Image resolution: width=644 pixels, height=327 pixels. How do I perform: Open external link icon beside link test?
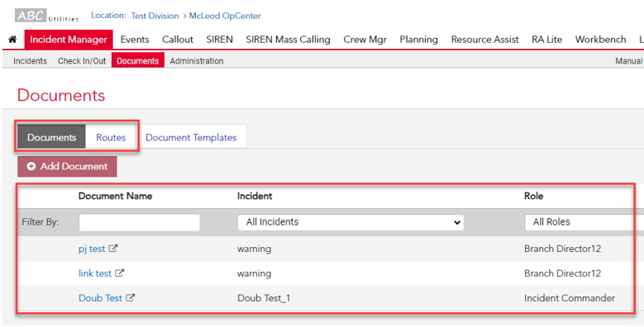(119, 272)
